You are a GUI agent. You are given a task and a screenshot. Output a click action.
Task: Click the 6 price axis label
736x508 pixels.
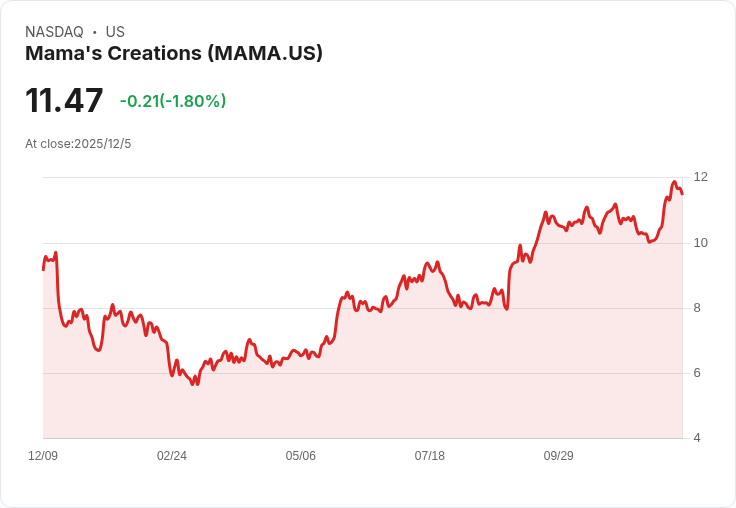pyautogui.click(x=697, y=373)
